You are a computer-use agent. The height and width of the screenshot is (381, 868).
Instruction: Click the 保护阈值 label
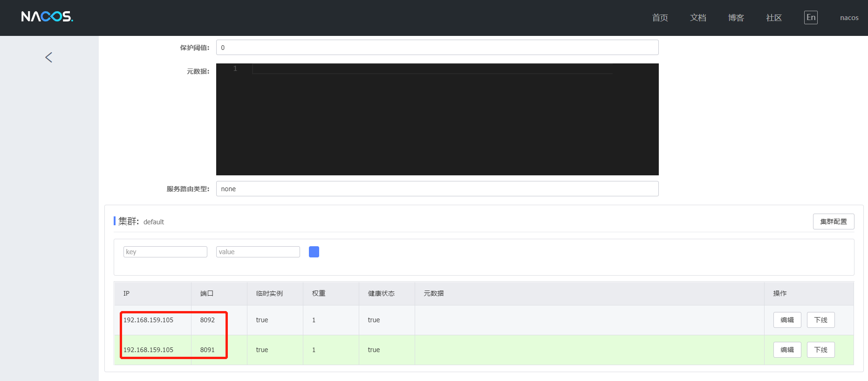195,48
